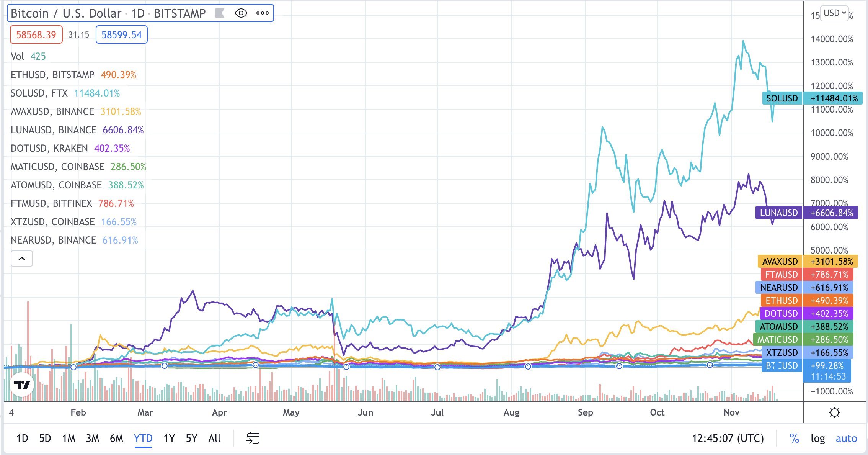Click the TradingView logo icon
868x455 pixels.
coord(22,385)
